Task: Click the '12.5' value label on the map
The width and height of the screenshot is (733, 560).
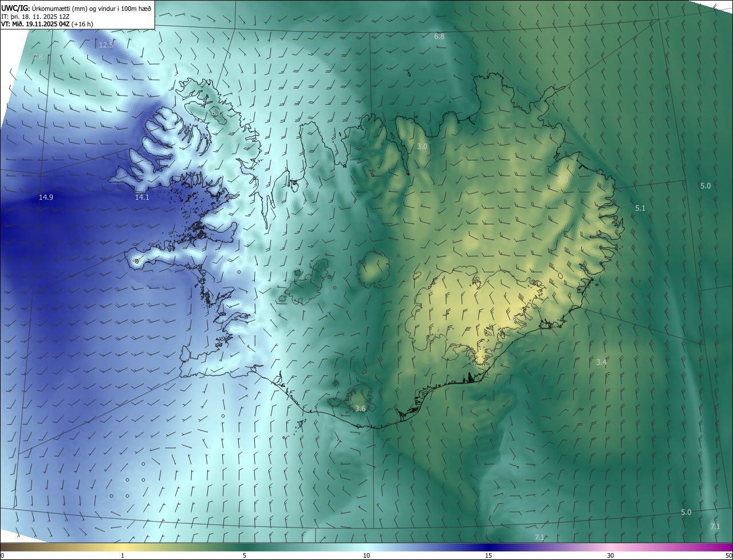Action: tap(106, 45)
